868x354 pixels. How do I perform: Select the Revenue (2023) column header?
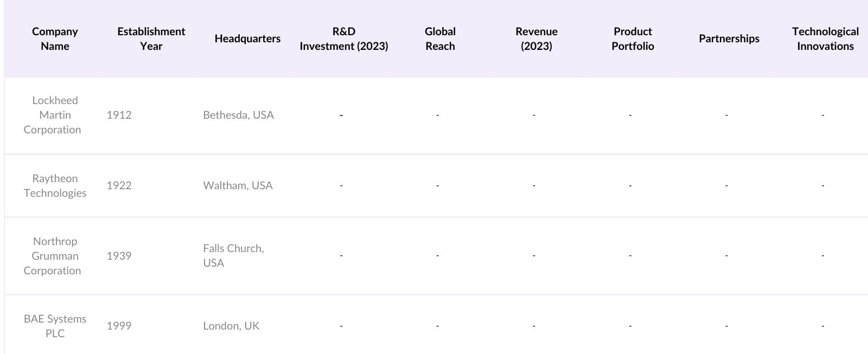coord(536,38)
